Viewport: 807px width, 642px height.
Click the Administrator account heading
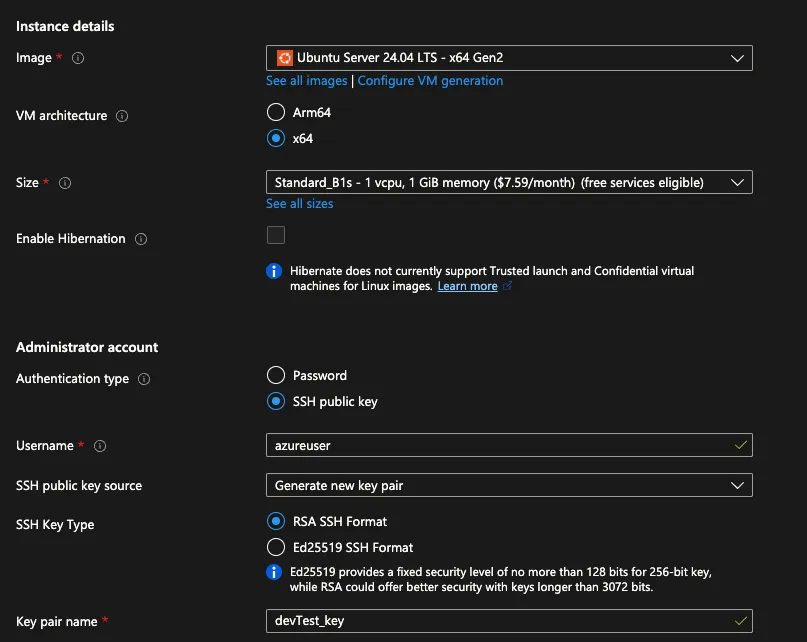(87, 348)
